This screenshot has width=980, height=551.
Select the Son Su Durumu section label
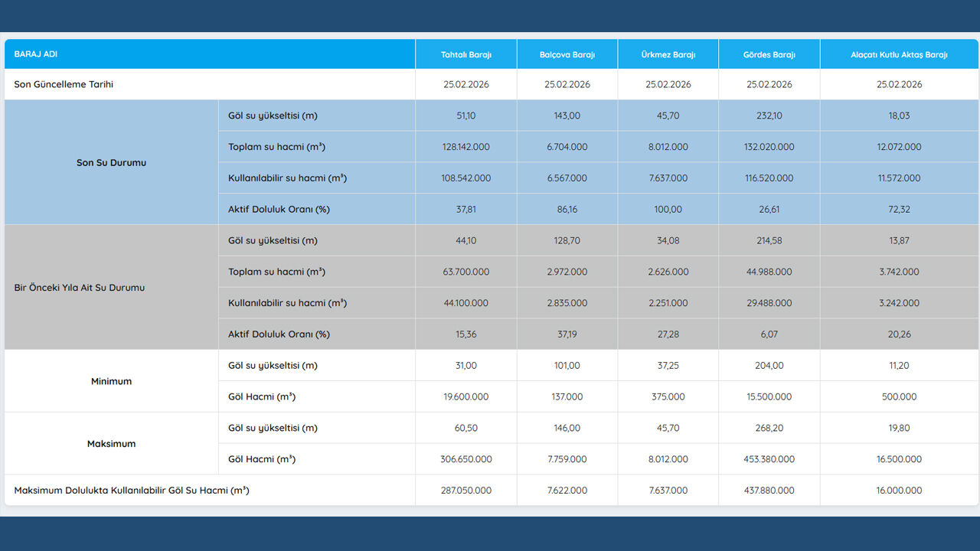[111, 163]
